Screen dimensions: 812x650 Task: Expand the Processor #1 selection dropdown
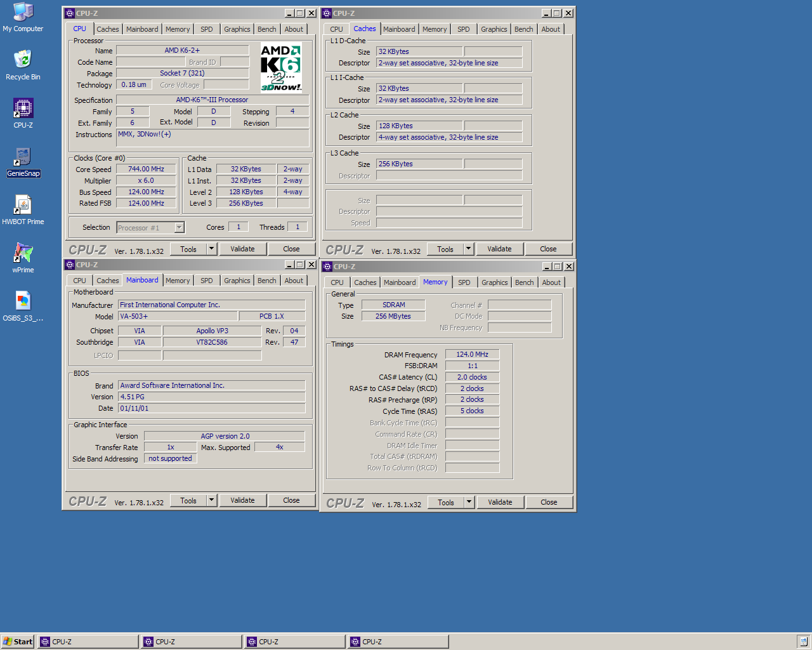180,227
